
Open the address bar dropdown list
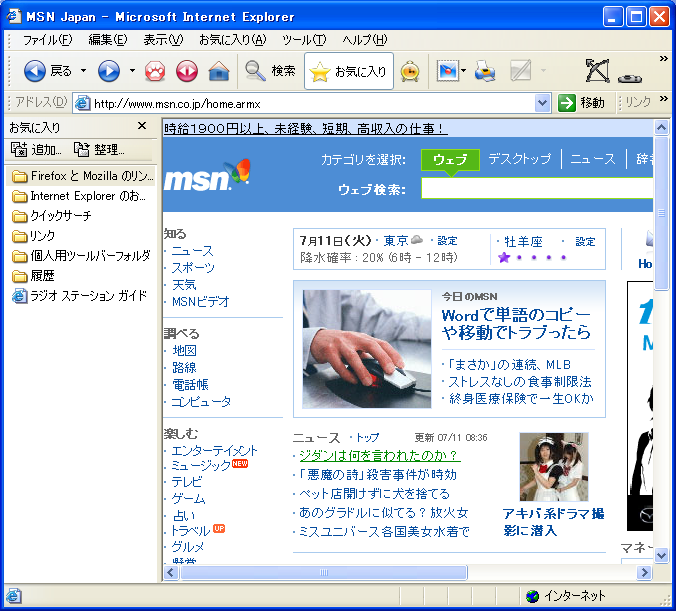tap(542, 103)
